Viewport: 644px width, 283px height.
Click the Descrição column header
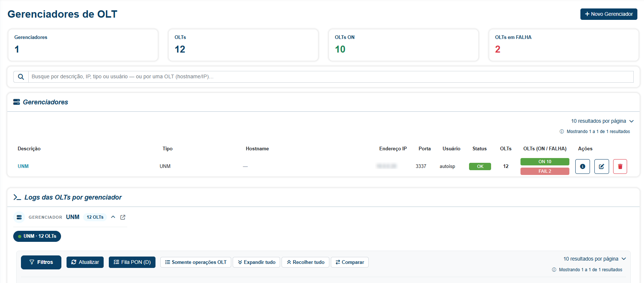point(29,149)
